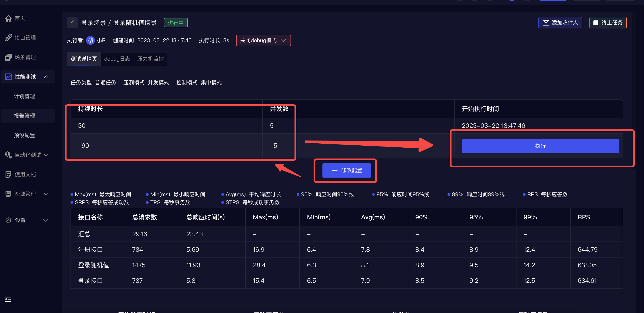
Task: Edit the duration field showing 90
Action: [x=167, y=146]
